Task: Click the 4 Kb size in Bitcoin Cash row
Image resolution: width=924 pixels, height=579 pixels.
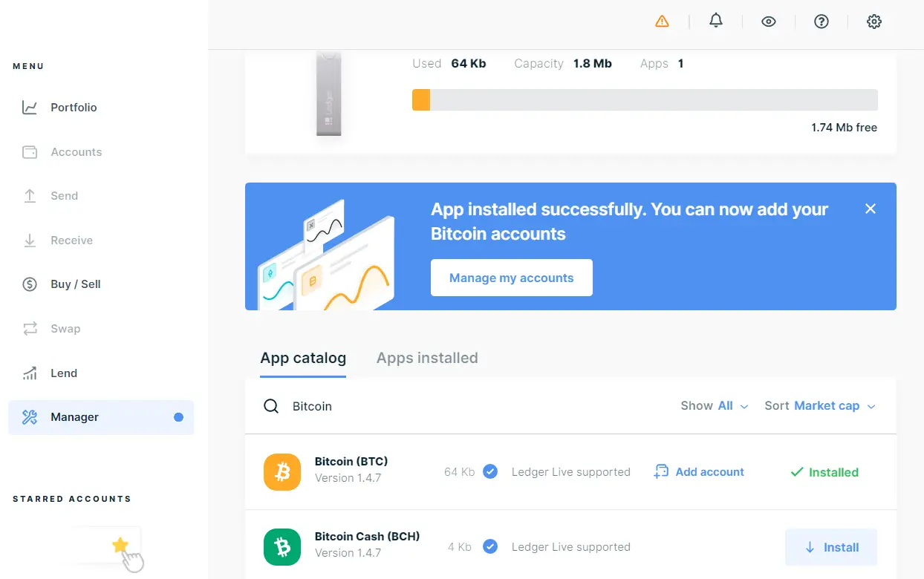Action: 460,547
